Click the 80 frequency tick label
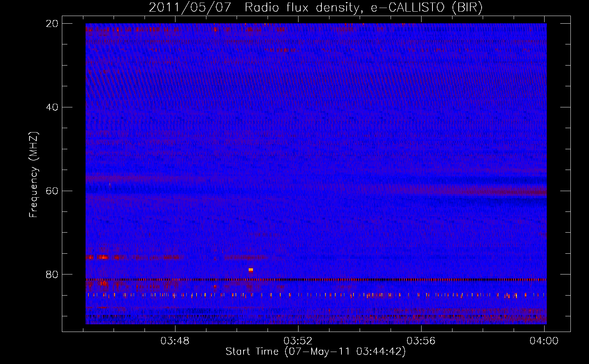The width and height of the screenshot is (589, 364). coord(52,274)
